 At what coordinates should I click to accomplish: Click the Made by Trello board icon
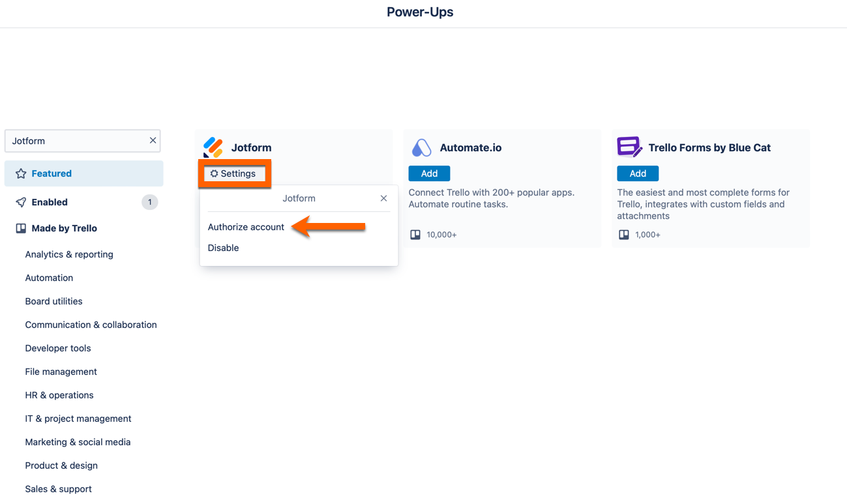tap(21, 228)
